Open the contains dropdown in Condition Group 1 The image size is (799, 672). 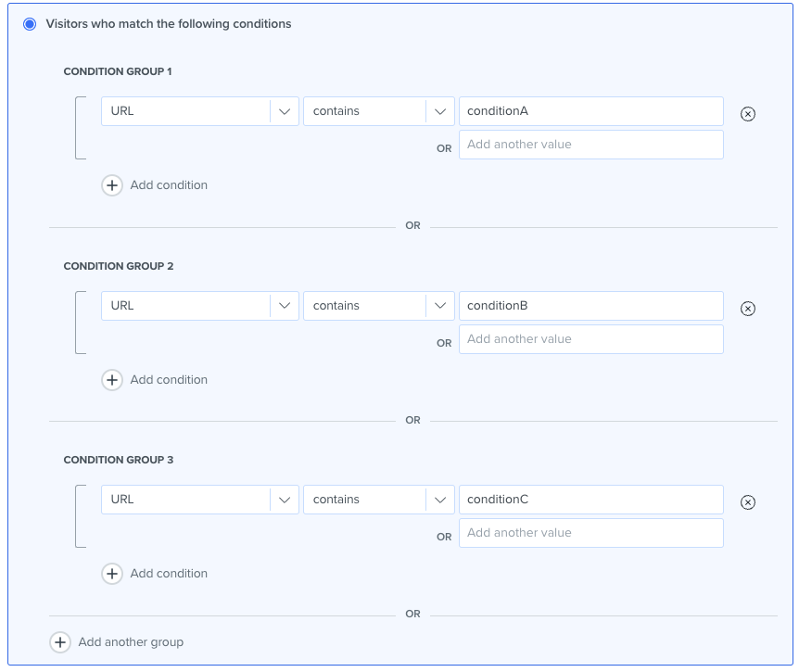point(378,111)
